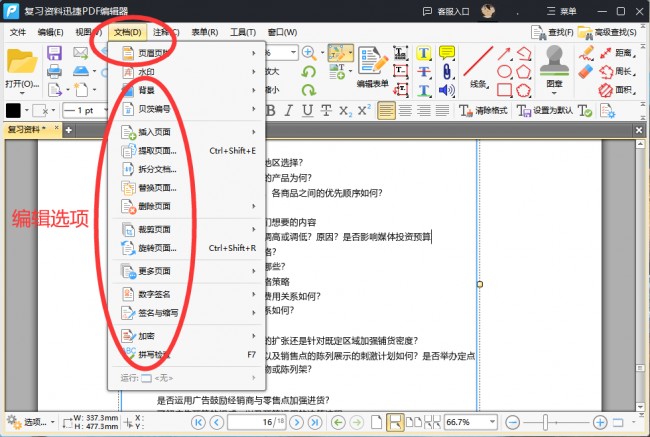Select the yellow highlight text tool
The height and width of the screenshot is (437, 650).
423,53
